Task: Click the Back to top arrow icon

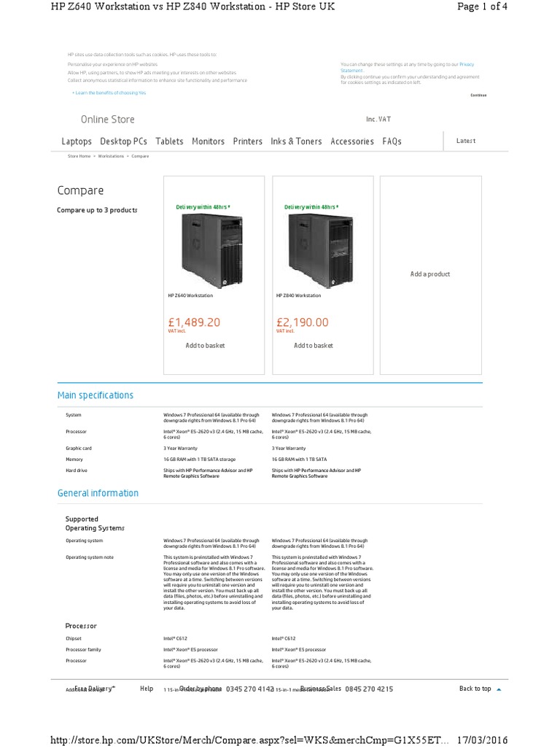Action: tap(499, 689)
